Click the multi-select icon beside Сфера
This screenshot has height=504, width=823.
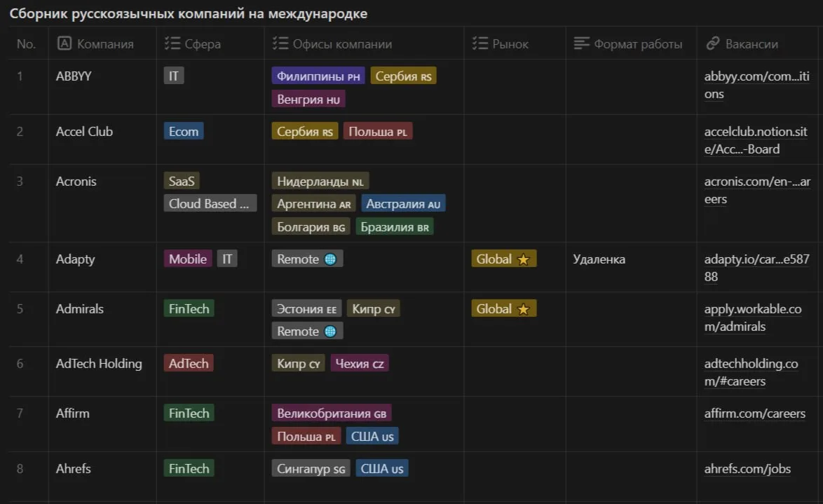click(172, 44)
